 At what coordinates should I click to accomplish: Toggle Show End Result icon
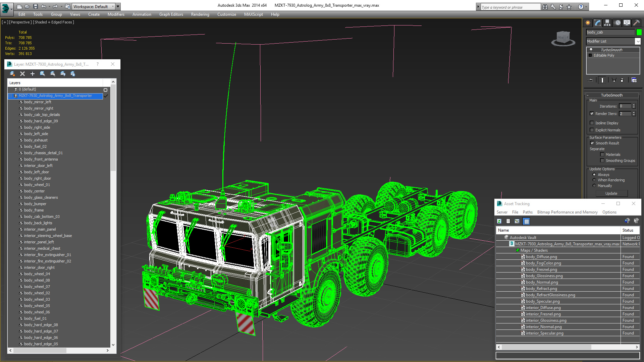[602, 80]
